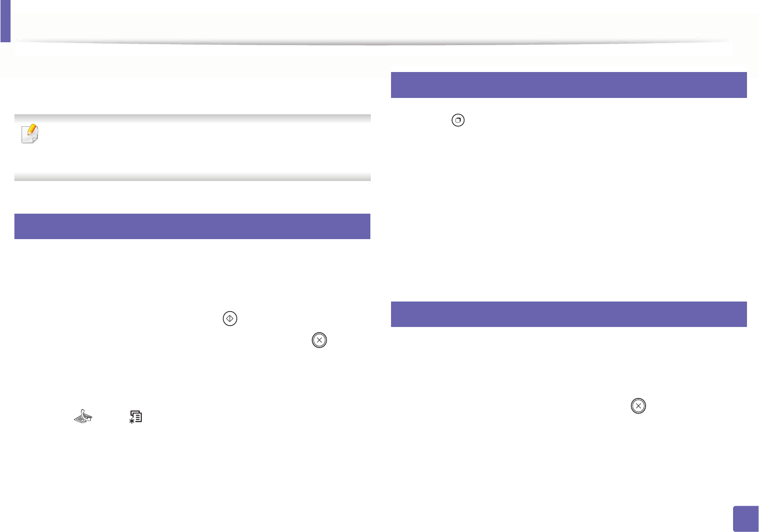The height and width of the screenshot is (532, 759).
Task: Click the Stop/Clear X icon in left column
Action: point(319,340)
